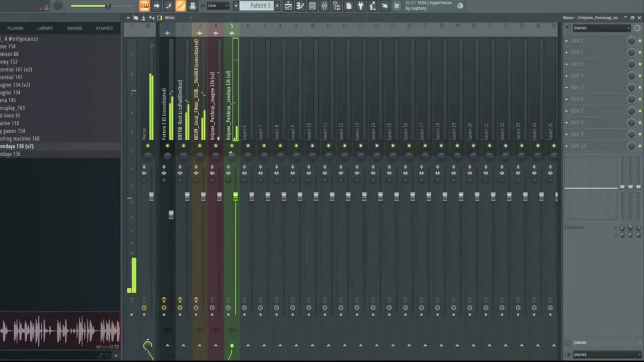The height and width of the screenshot is (362, 644).
Task: Open the tempo tapper icon
Action: [x=373, y=6]
